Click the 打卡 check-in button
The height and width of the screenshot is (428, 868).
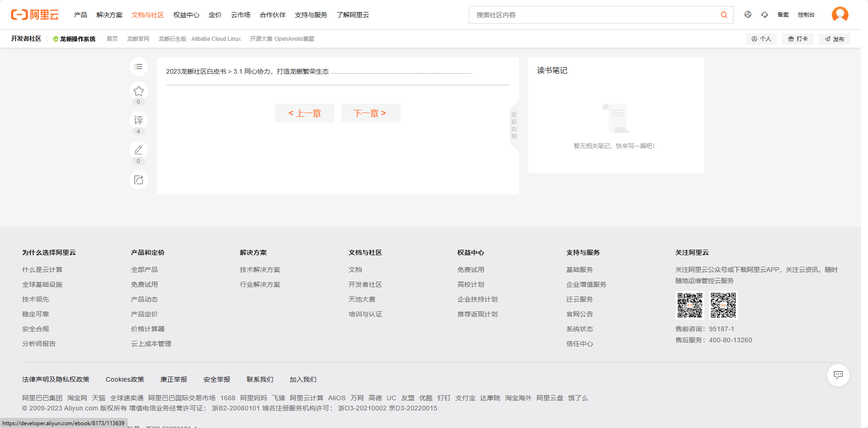click(x=798, y=39)
